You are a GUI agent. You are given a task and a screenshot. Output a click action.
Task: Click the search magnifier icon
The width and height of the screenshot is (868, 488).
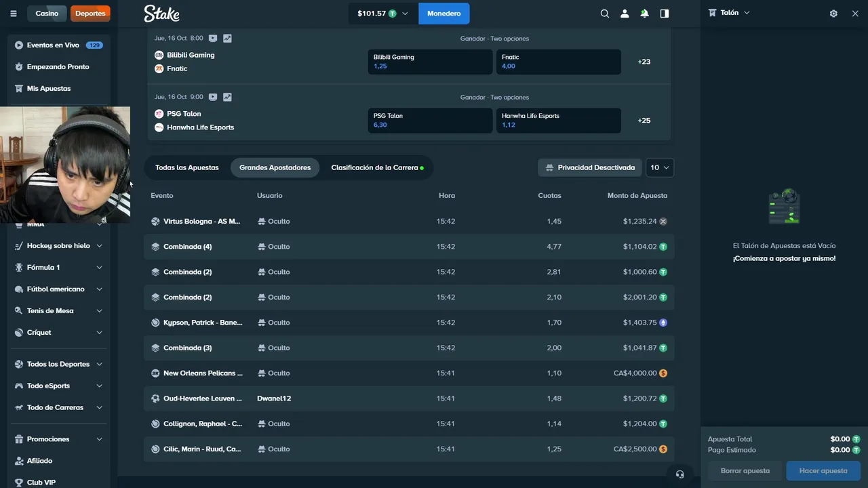click(605, 14)
